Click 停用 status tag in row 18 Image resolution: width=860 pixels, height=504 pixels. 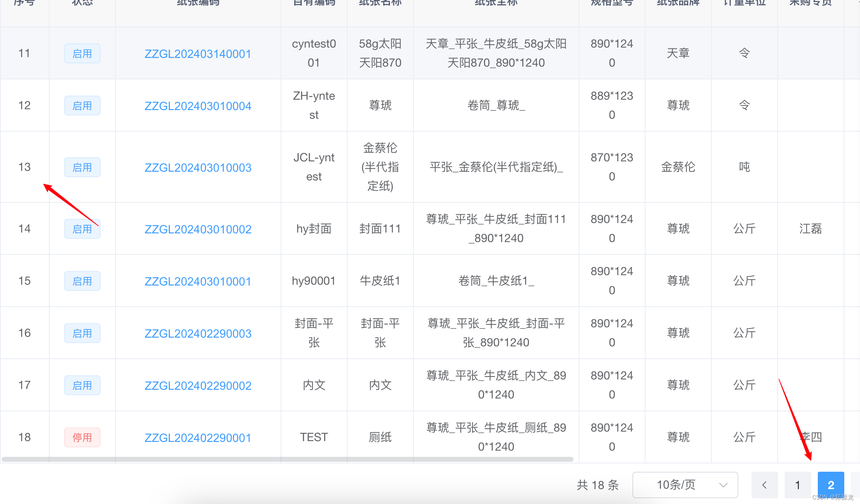click(82, 438)
